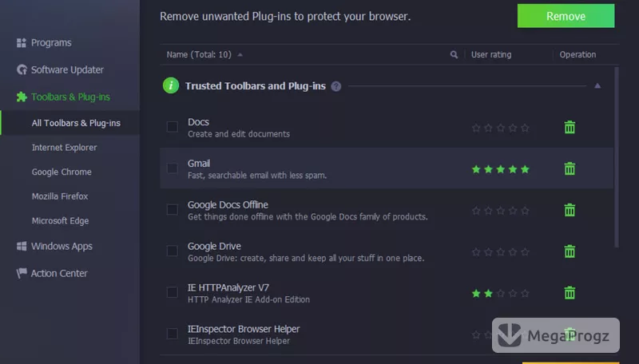Click green info icon for Trusted Toolbars
Image resolution: width=639 pixels, height=364 pixels.
click(171, 85)
